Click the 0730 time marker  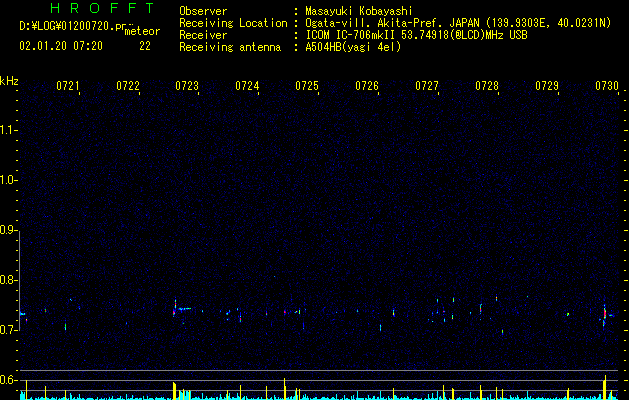[x=607, y=86]
